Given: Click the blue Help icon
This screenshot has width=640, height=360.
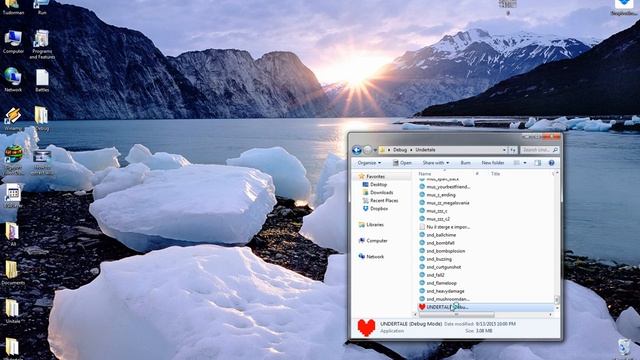Looking at the screenshot, I should coord(551,163).
